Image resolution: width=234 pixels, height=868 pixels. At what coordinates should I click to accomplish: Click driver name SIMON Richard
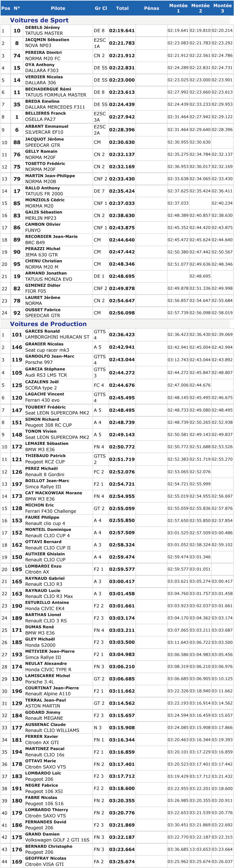point(42,419)
